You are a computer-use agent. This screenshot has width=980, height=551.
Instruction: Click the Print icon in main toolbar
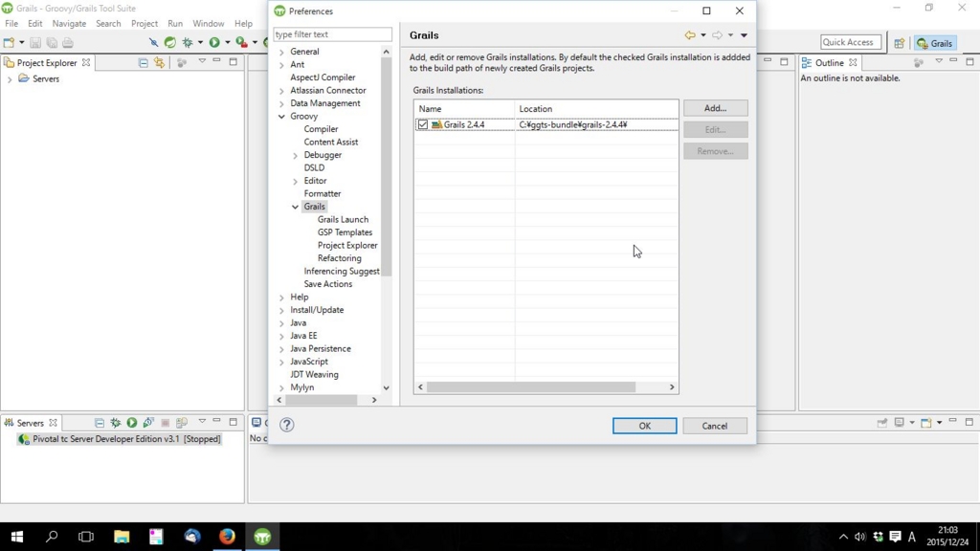coord(68,42)
